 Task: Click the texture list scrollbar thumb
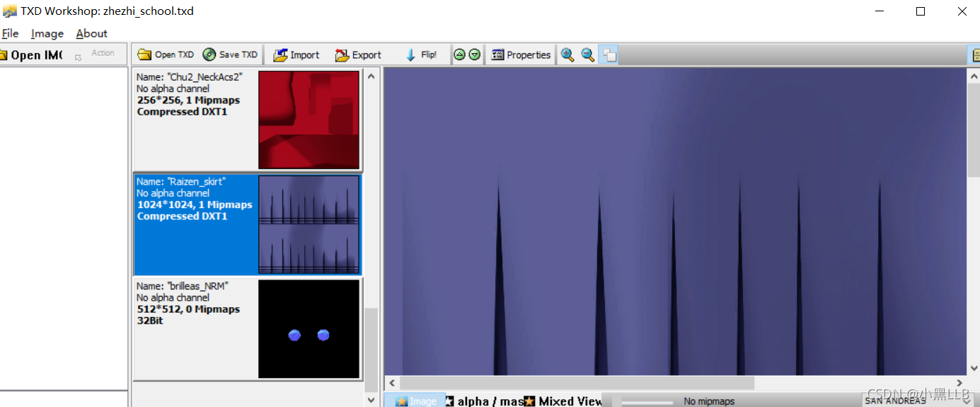[371, 350]
